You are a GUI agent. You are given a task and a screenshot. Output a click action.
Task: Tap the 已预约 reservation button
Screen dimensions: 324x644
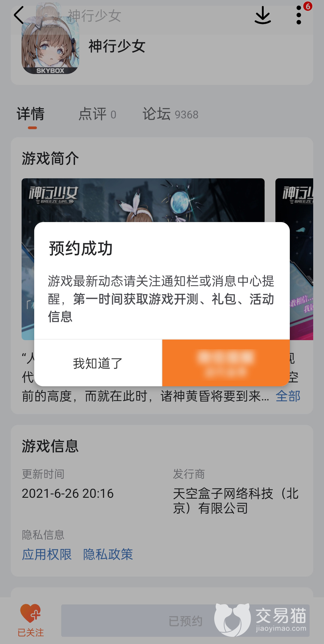click(185, 621)
